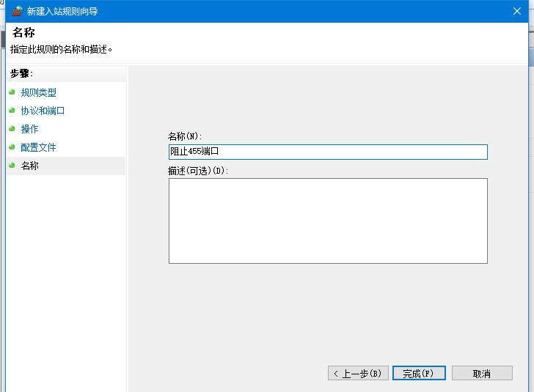Cancel the wizard with 取消
Image resolution: width=534 pixels, height=392 pixels.
tap(481, 373)
